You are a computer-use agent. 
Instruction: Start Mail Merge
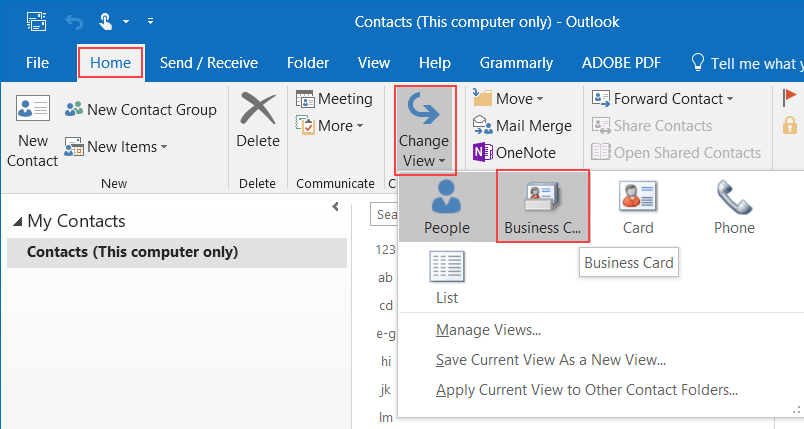[x=522, y=126]
